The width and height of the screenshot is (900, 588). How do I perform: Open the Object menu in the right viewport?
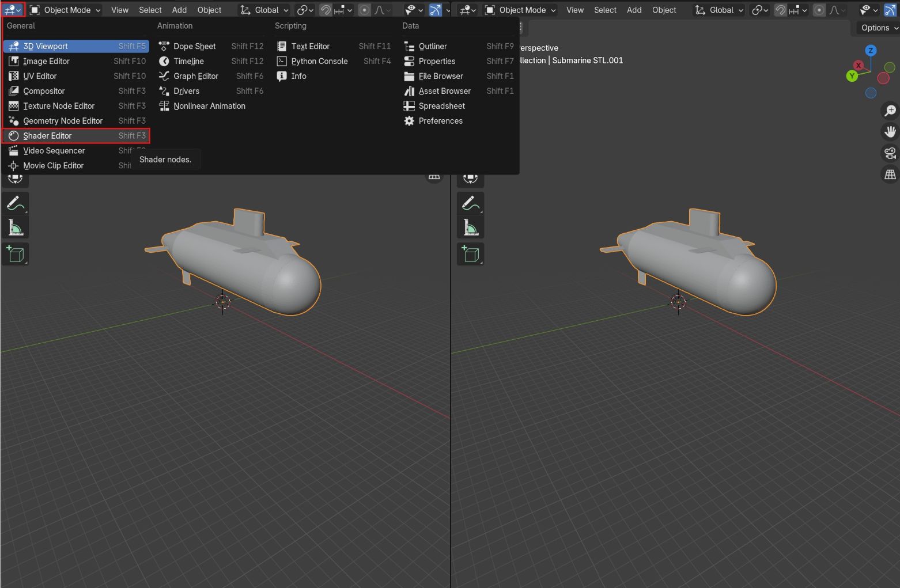[x=664, y=10]
